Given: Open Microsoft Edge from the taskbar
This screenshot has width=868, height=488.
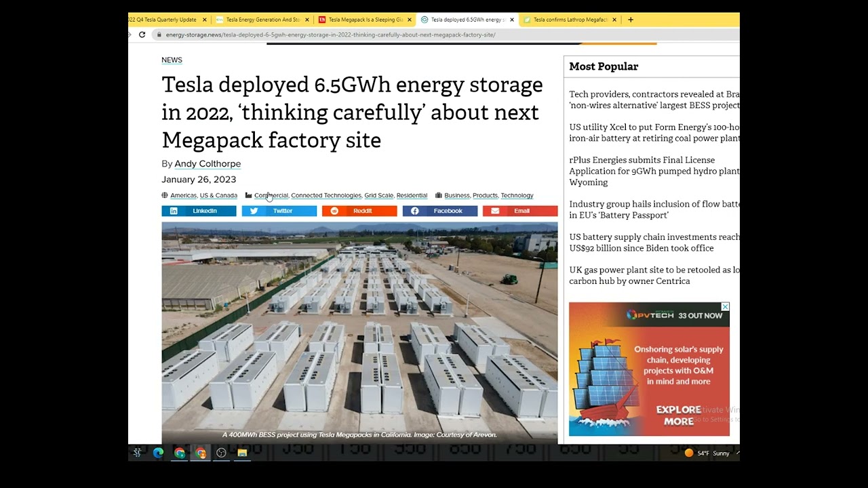Looking at the screenshot, I should [x=158, y=453].
